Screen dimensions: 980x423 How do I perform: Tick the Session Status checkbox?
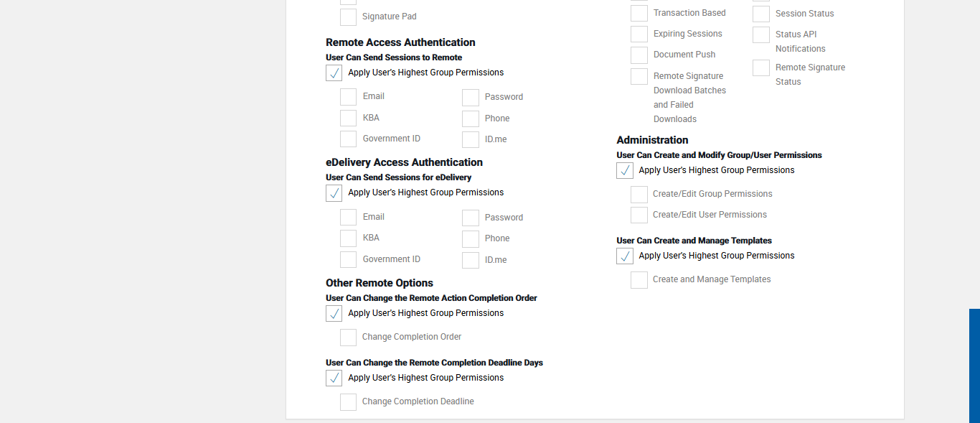point(761,14)
